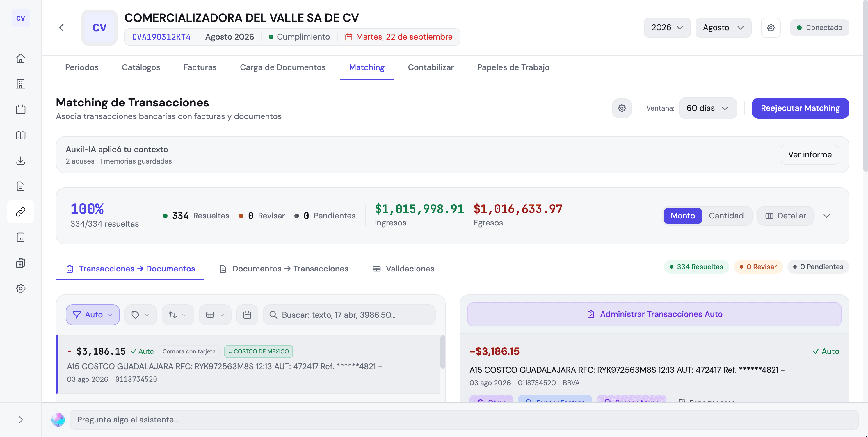868x437 pixels.
Task: Click Reejecutar Matching button
Action: tap(800, 108)
